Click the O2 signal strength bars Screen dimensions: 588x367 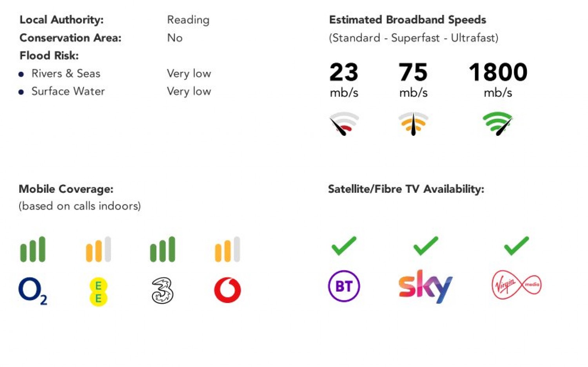point(33,249)
